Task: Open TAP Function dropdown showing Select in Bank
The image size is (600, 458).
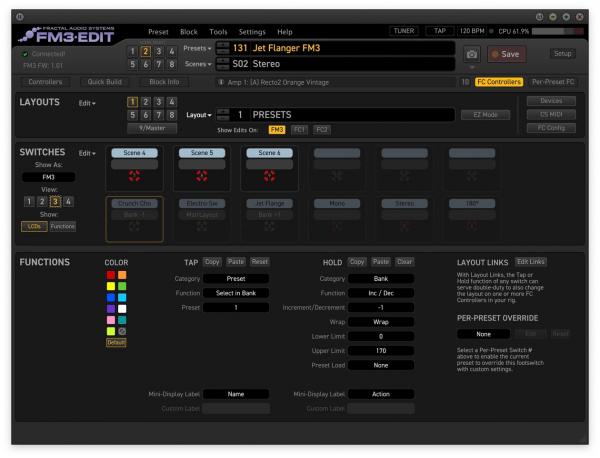Action: tap(236, 293)
